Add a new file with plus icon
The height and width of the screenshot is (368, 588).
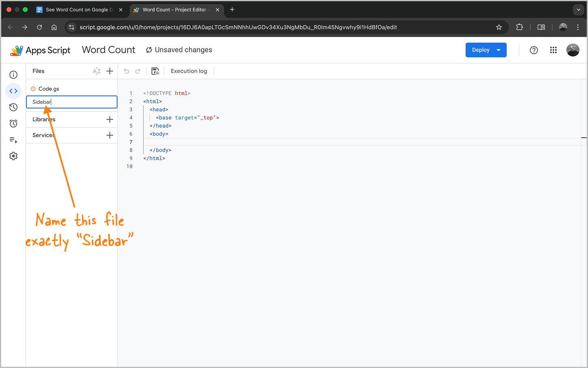[110, 71]
